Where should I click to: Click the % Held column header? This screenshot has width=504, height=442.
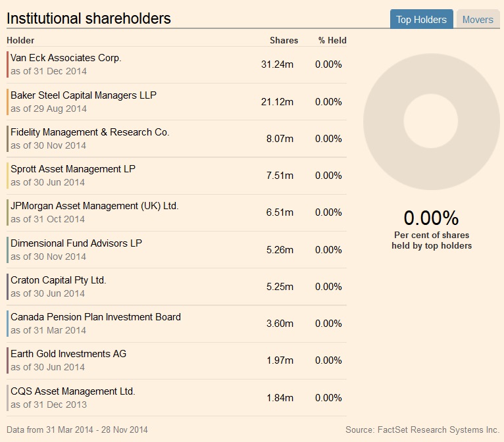[332, 40]
